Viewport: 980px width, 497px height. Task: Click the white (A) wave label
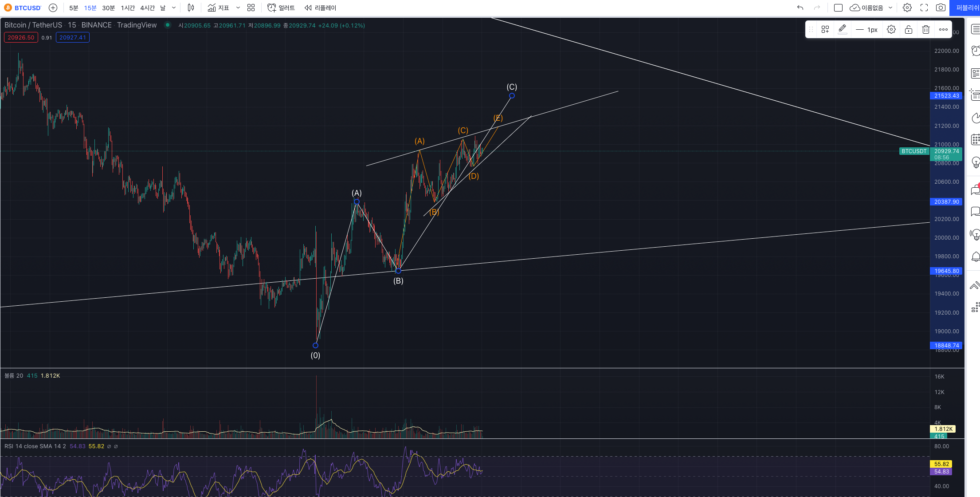pyautogui.click(x=357, y=193)
